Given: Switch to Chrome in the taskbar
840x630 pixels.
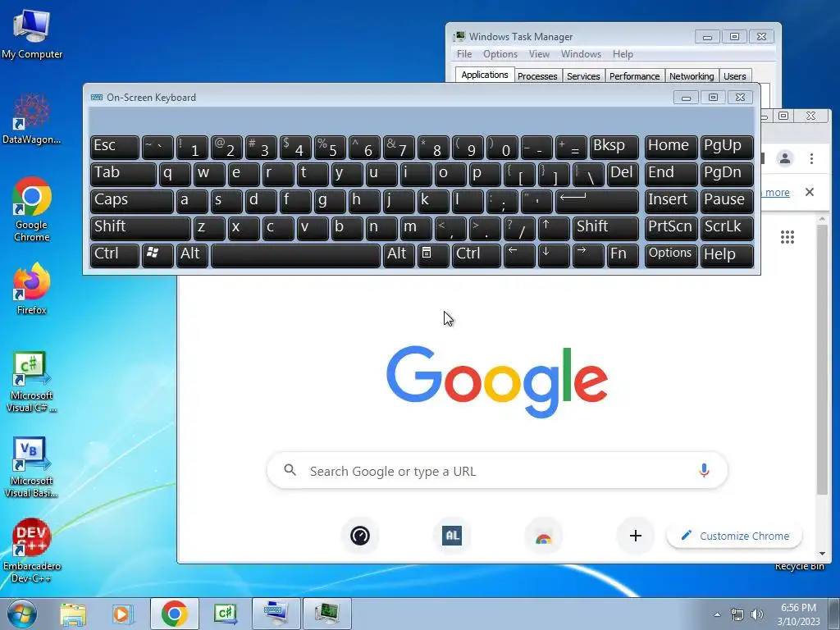Looking at the screenshot, I should 174,614.
